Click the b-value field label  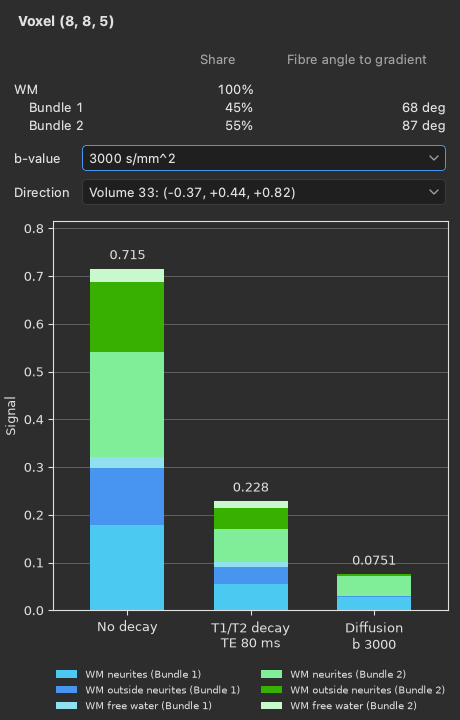(37, 158)
